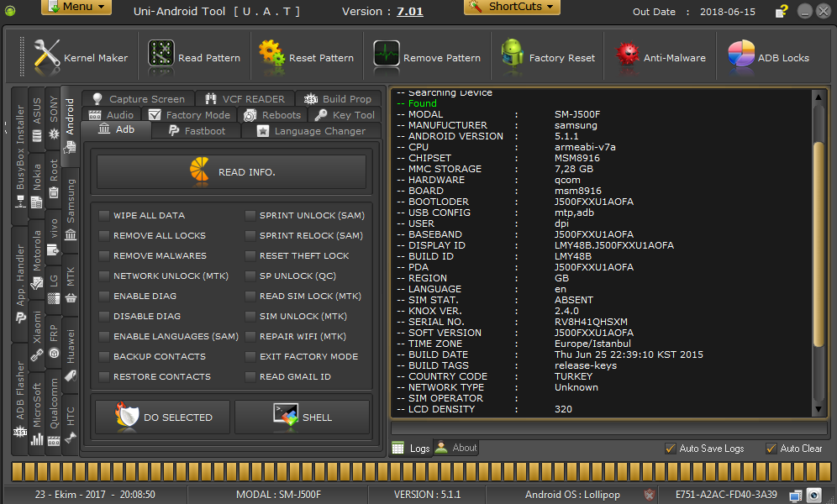
Task: Open the Nokia vertical tab
Action: (37, 186)
